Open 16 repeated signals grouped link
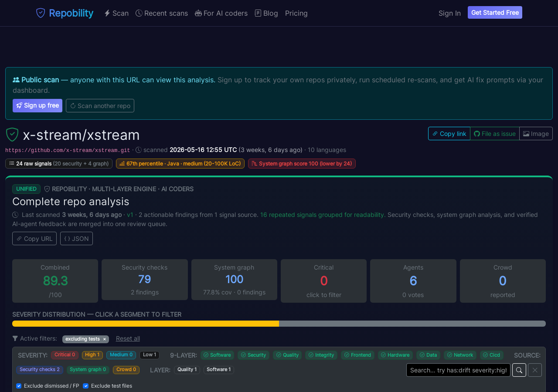 322,215
